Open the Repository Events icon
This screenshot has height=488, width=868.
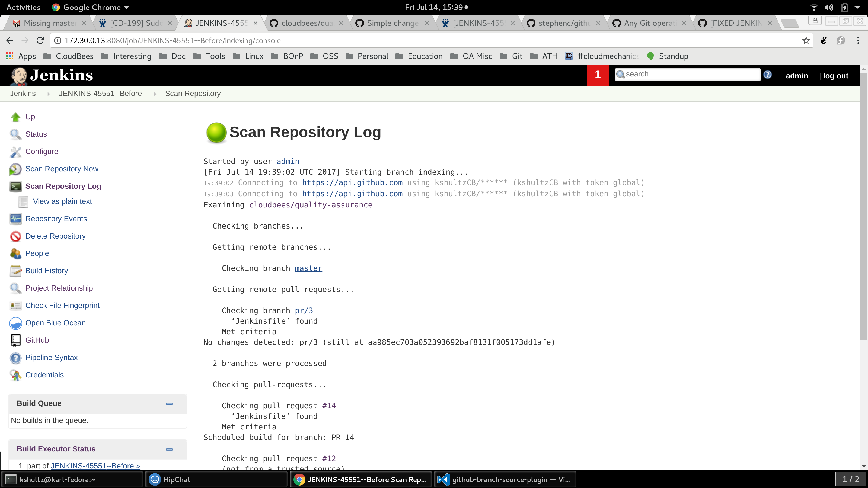[15, 219]
